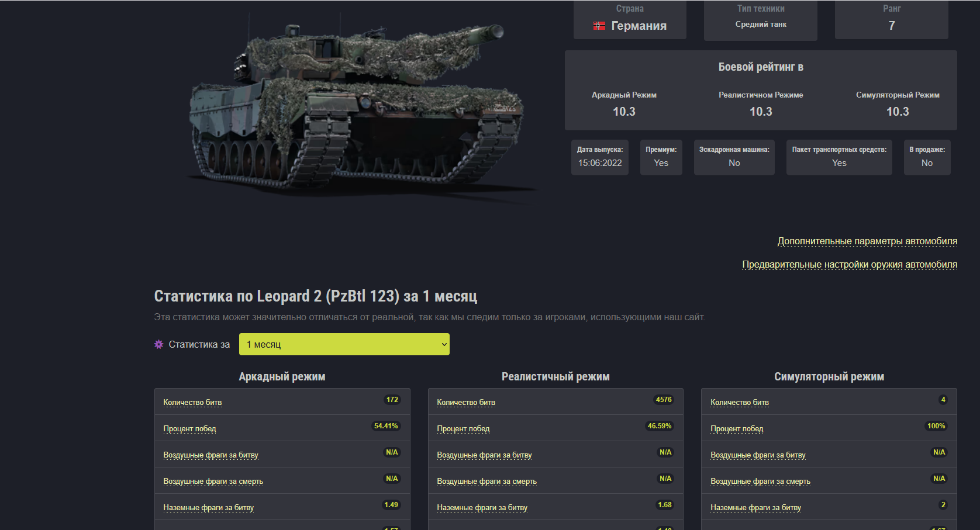The height and width of the screenshot is (530, 980).
Task: Click the 54.41% win rate badge
Action: click(386, 426)
